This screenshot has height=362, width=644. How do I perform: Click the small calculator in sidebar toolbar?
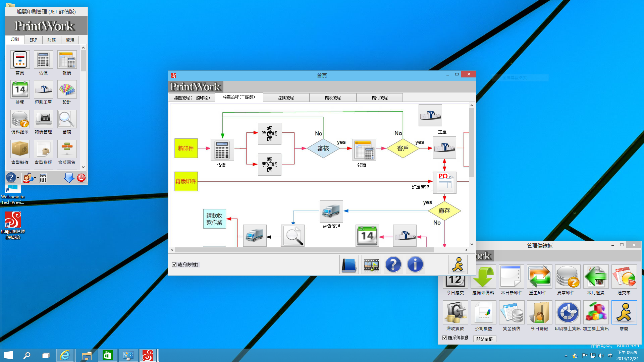(x=43, y=178)
